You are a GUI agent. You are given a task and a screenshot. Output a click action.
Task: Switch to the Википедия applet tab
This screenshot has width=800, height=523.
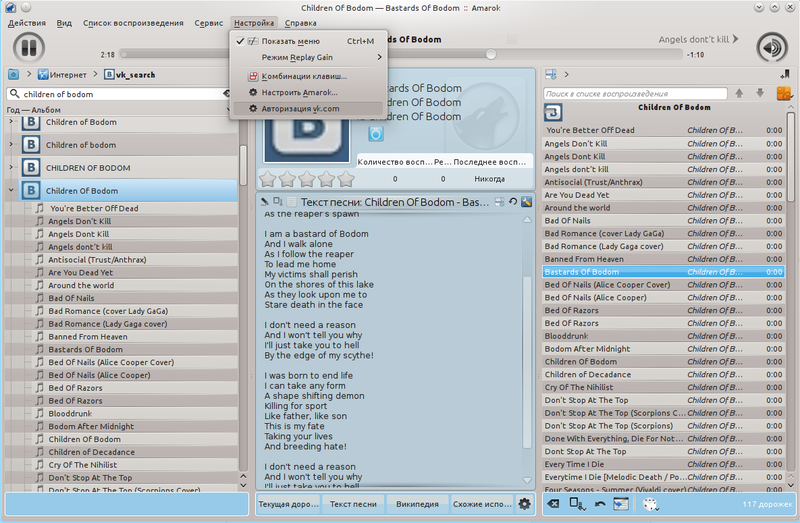[417, 504]
